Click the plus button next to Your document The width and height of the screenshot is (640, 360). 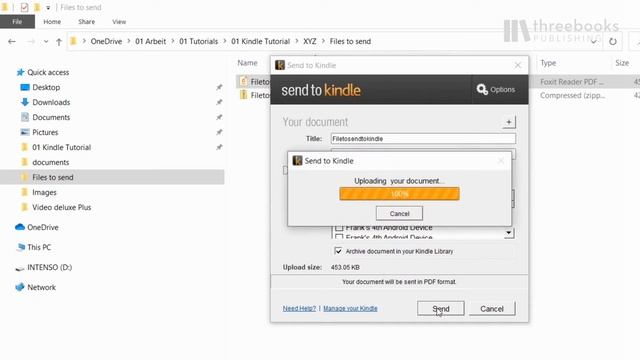pos(509,122)
